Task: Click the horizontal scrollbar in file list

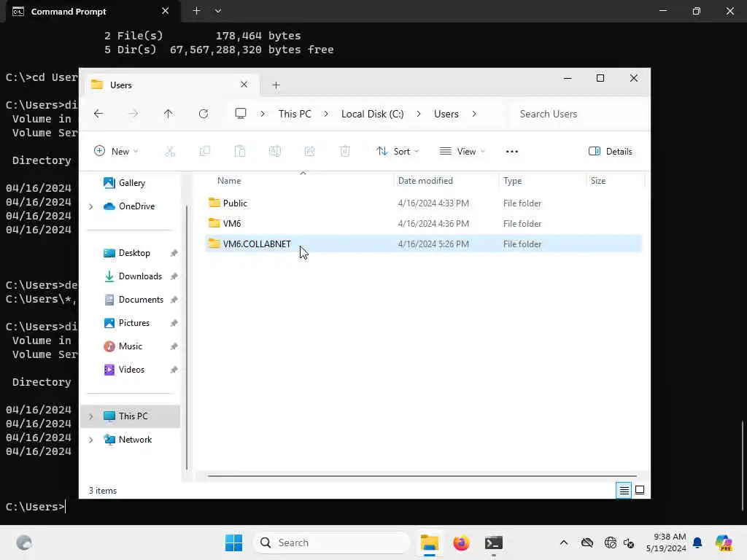Action: (x=422, y=475)
